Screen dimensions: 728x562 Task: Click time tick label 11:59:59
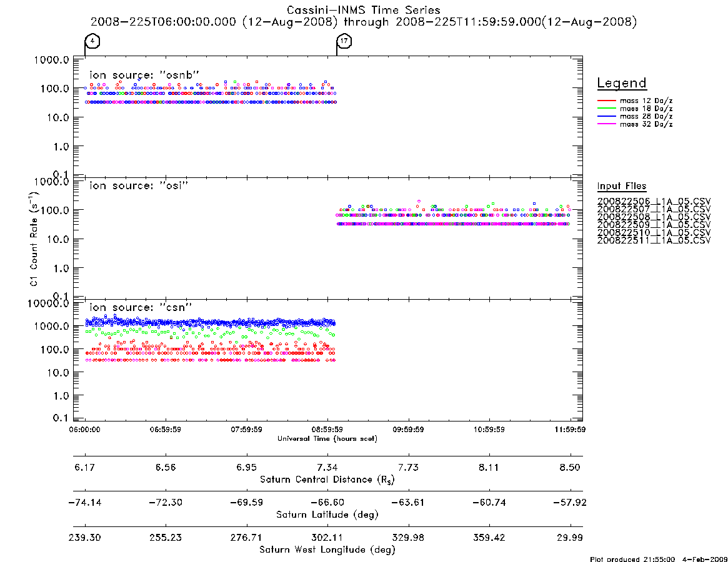570,430
